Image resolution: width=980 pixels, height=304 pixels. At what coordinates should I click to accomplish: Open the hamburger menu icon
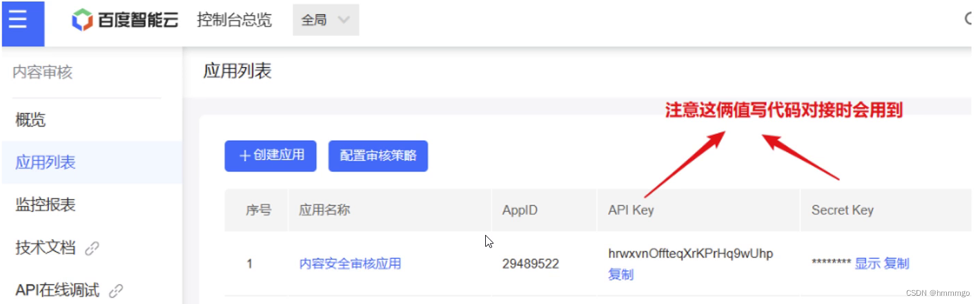(x=19, y=20)
